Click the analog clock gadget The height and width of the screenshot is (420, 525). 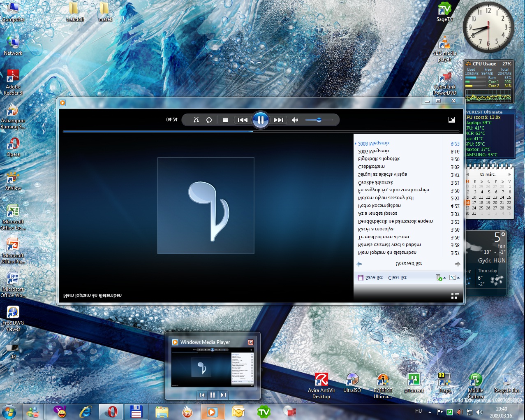click(x=488, y=27)
